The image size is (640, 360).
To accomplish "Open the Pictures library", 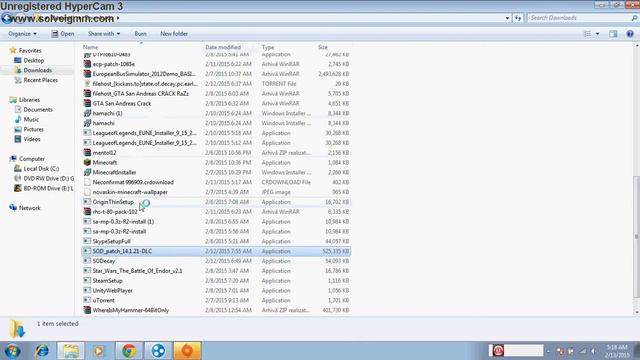I will pos(33,129).
